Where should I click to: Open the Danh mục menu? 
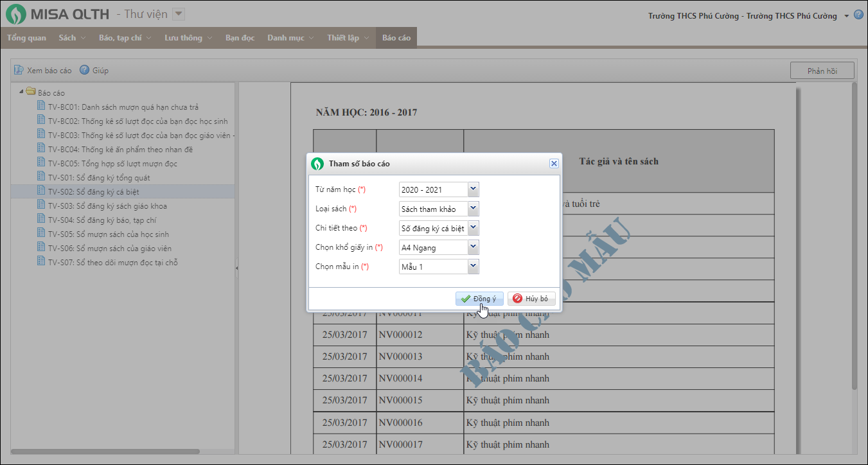point(290,38)
